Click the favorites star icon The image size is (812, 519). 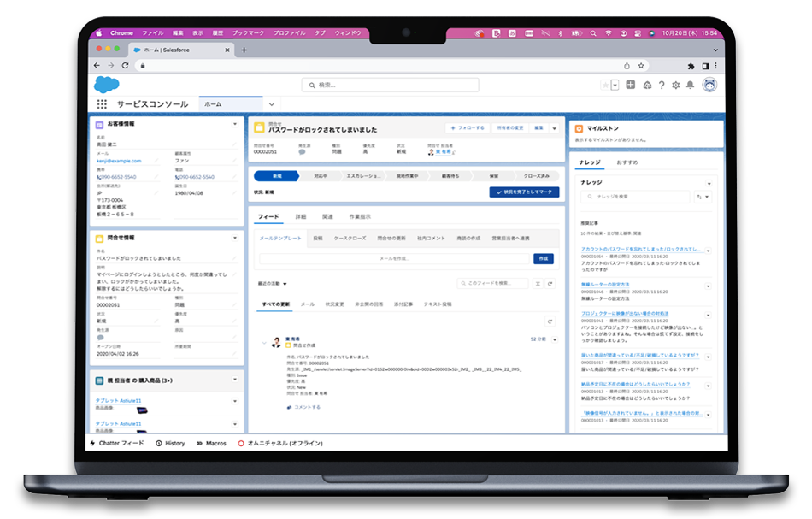click(605, 85)
